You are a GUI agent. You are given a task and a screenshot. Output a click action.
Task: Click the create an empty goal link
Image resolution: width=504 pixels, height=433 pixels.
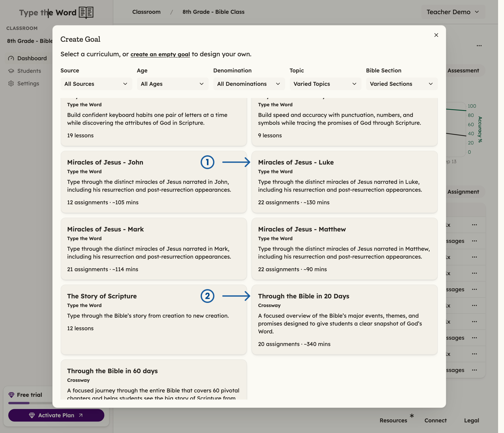[160, 54]
